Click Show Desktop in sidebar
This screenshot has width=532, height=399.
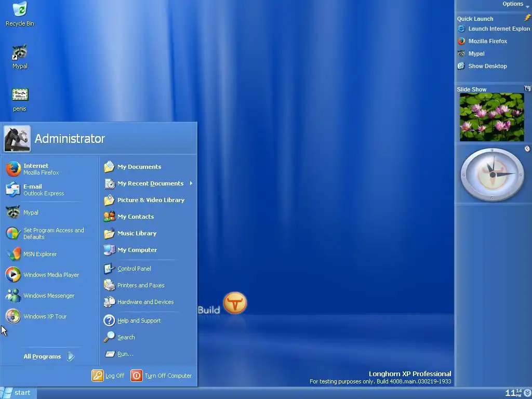pyautogui.click(x=483, y=66)
